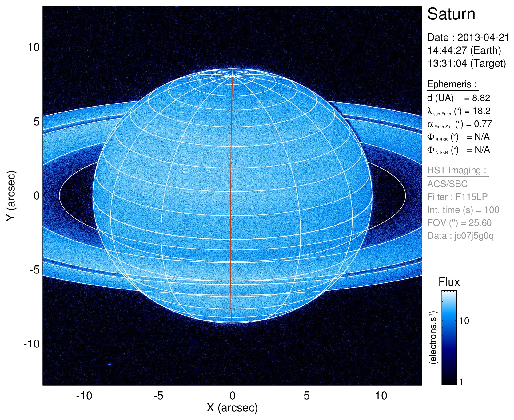The height and width of the screenshot is (420, 514).
Task: Click the X (arcsec) axis label
Action: point(232,408)
